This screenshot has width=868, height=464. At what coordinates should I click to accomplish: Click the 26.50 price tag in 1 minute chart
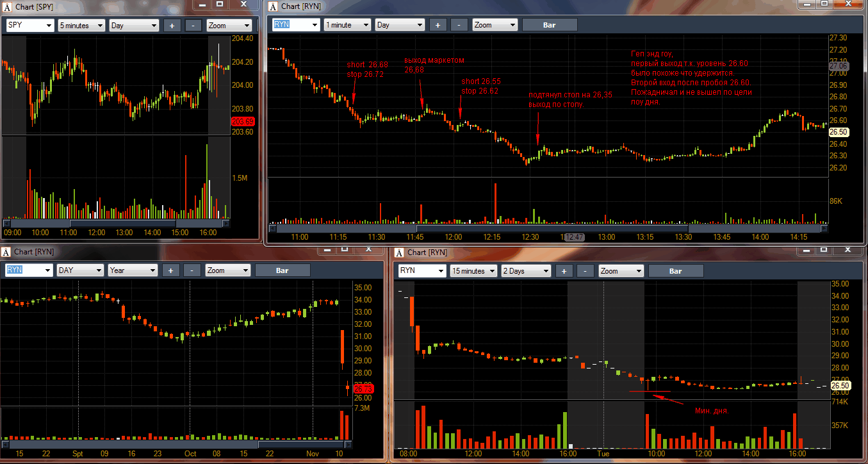coord(839,131)
